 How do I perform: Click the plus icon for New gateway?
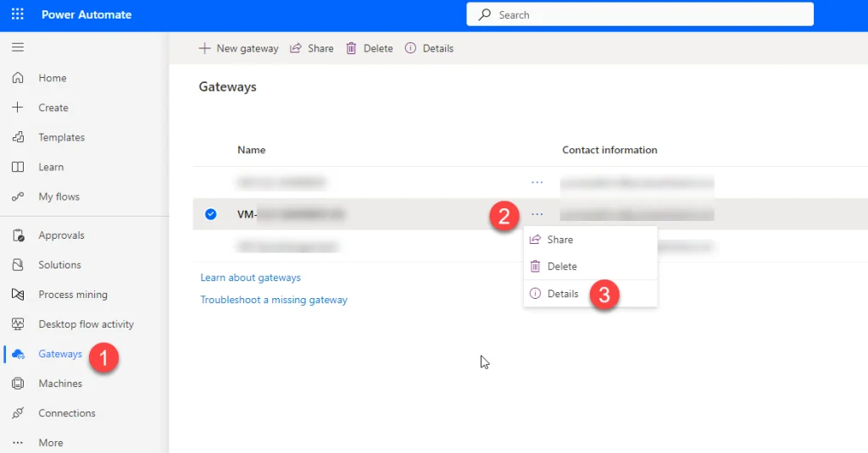204,48
